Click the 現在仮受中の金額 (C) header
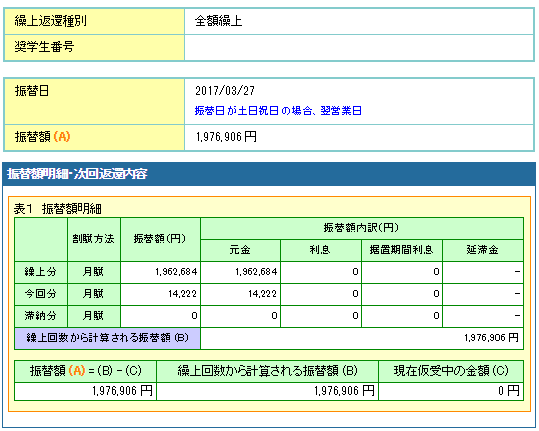The height and width of the screenshot is (431, 539). point(451,371)
